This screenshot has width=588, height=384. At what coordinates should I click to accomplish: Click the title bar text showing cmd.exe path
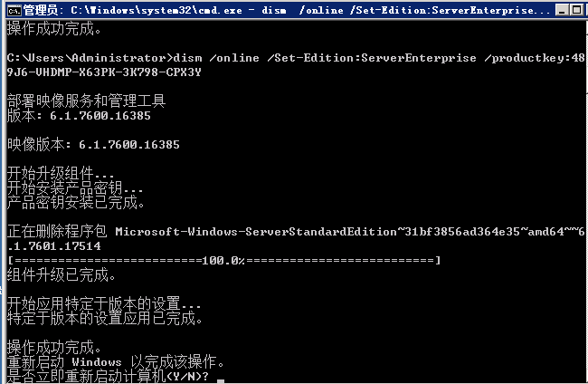[x=287, y=10]
